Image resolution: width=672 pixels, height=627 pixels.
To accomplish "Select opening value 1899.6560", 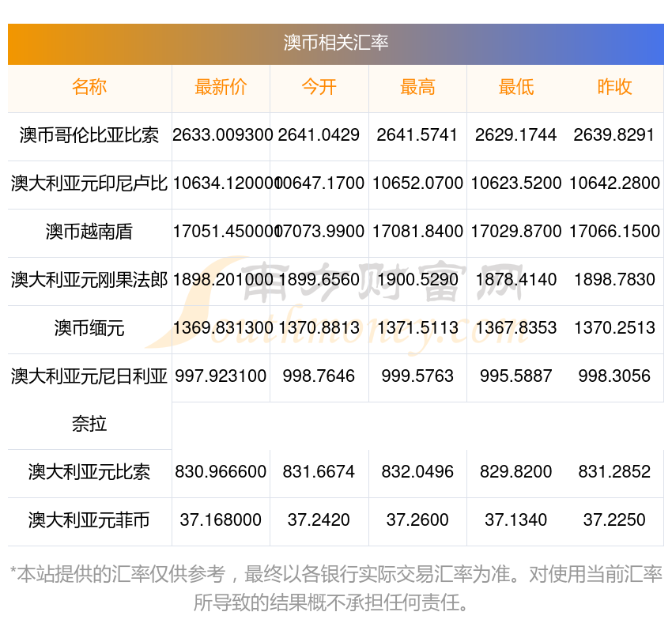I will pos(319,279).
